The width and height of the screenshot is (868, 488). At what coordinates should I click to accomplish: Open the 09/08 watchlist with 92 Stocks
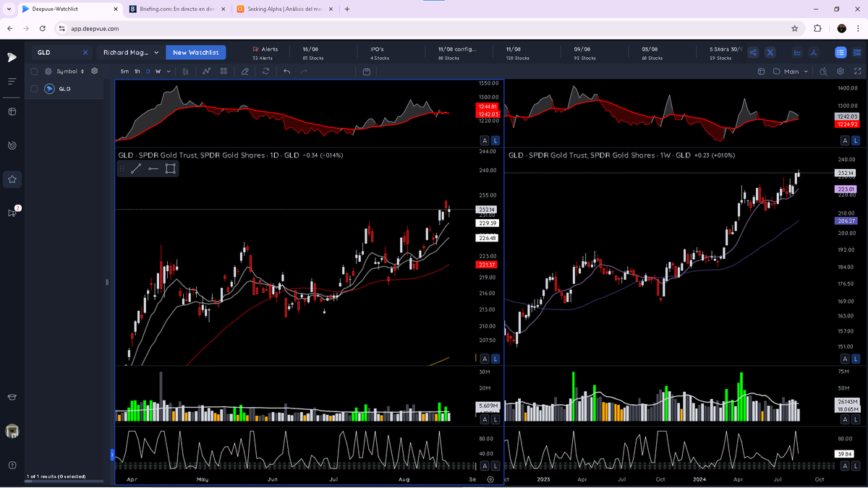click(584, 53)
